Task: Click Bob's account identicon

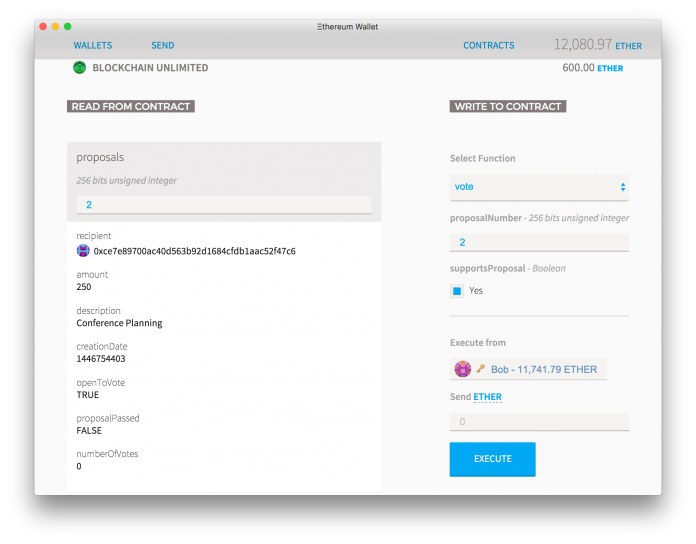Action: point(463,369)
